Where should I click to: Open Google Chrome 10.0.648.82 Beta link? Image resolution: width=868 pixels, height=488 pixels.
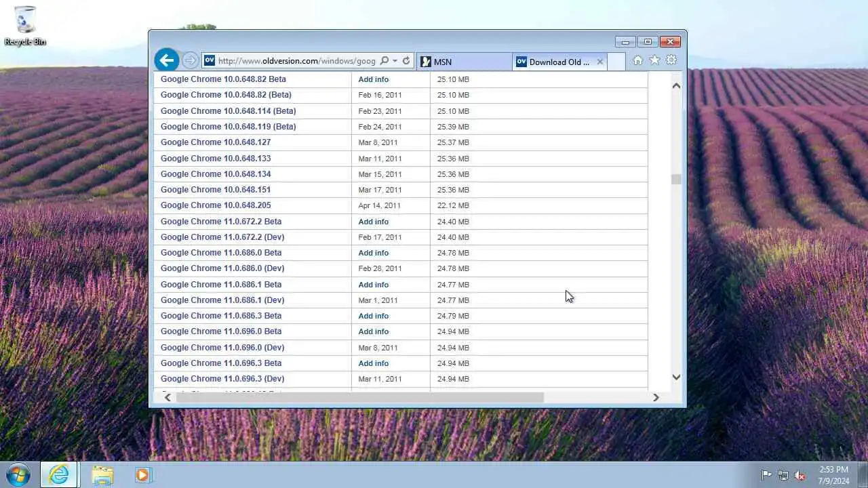pos(223,79)
